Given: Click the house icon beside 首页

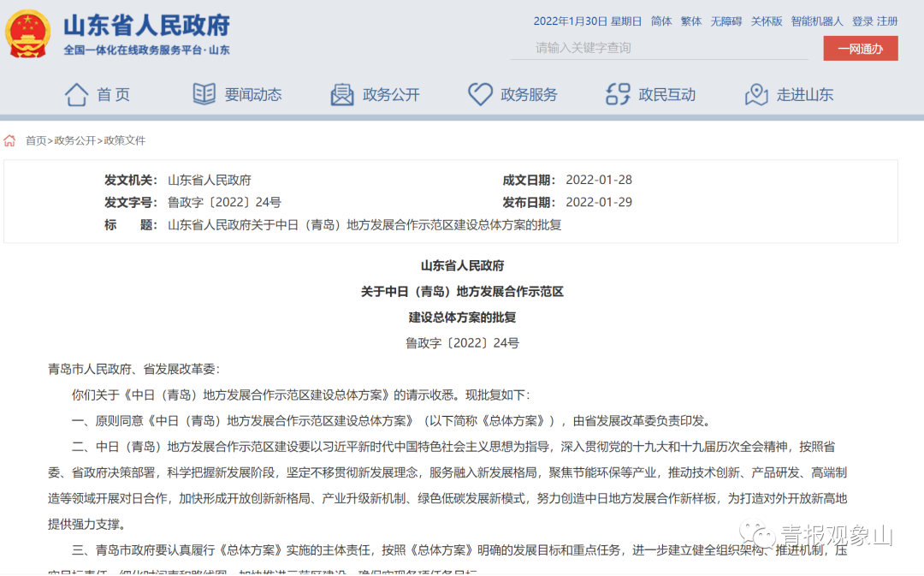Looking at the screenshot, I should [77, 94].
